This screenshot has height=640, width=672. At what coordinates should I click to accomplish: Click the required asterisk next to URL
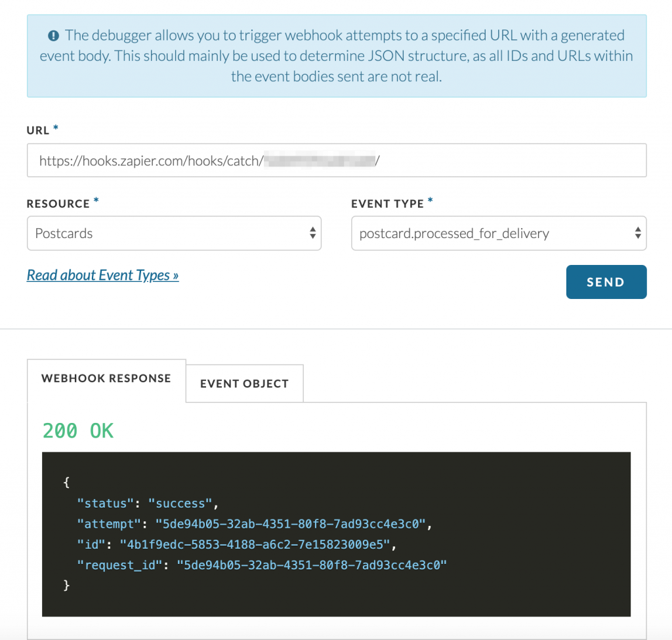point(54,126)
